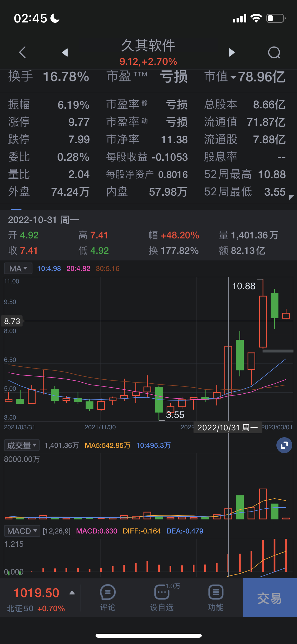Tap the DEA:-0.479 MACD legend

tap(185, 531)
